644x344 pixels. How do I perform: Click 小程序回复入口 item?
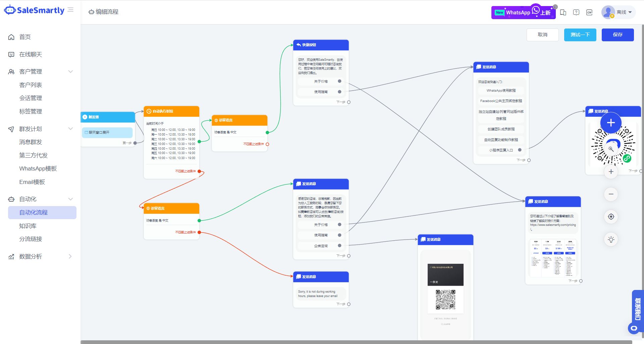click(501, 150)
